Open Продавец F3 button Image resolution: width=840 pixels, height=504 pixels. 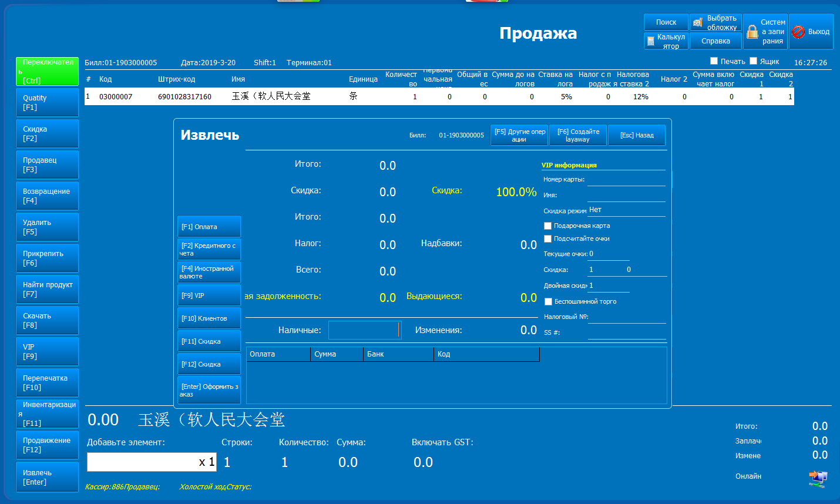[x=47, y=164]
